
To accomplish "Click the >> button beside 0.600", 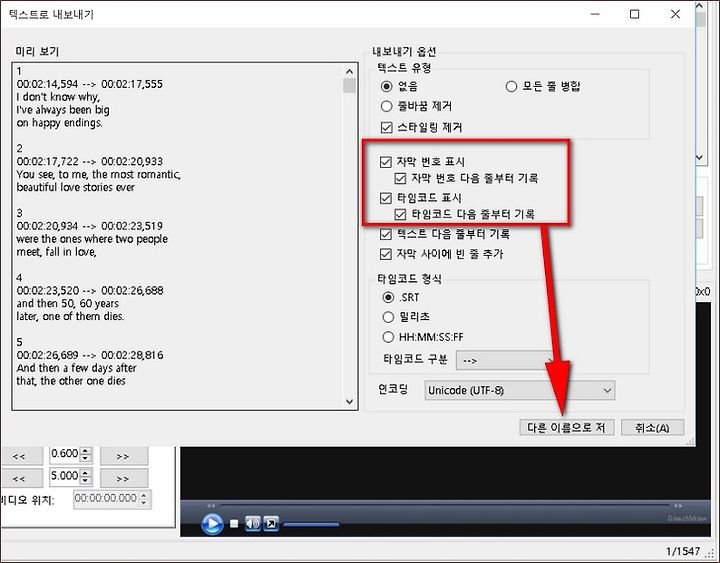I will tap(123, 456).
